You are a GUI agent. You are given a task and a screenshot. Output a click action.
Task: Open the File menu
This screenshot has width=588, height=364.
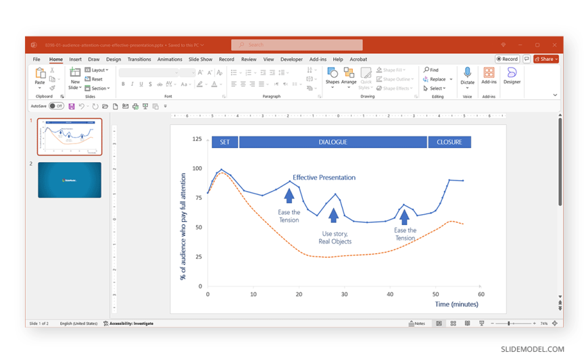point(36,59)
